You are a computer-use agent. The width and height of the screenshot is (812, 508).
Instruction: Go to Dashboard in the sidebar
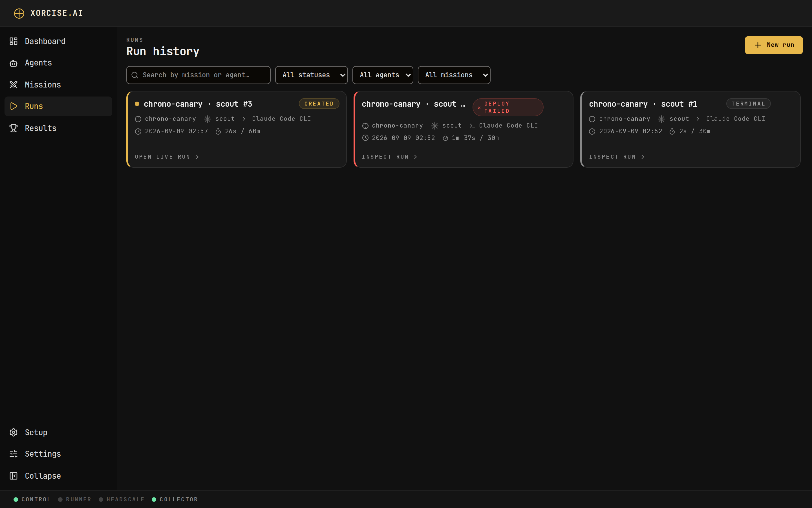click(x=58, y=41)
